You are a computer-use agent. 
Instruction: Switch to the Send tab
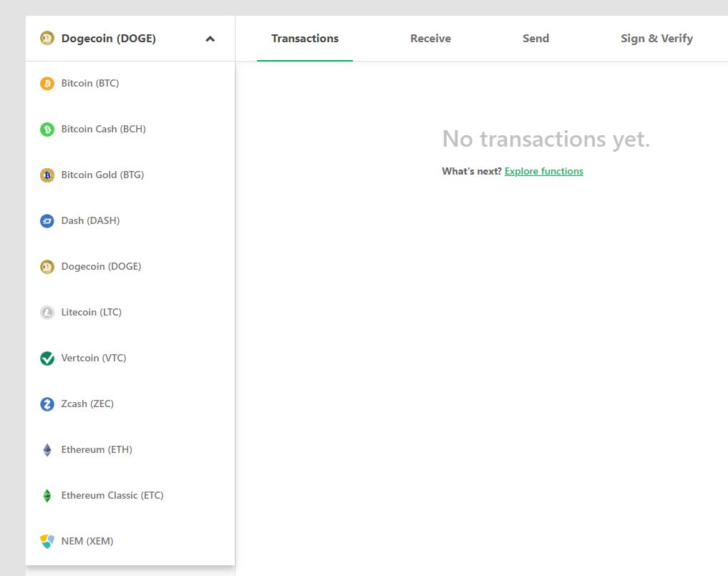click(x=535, y=39)
